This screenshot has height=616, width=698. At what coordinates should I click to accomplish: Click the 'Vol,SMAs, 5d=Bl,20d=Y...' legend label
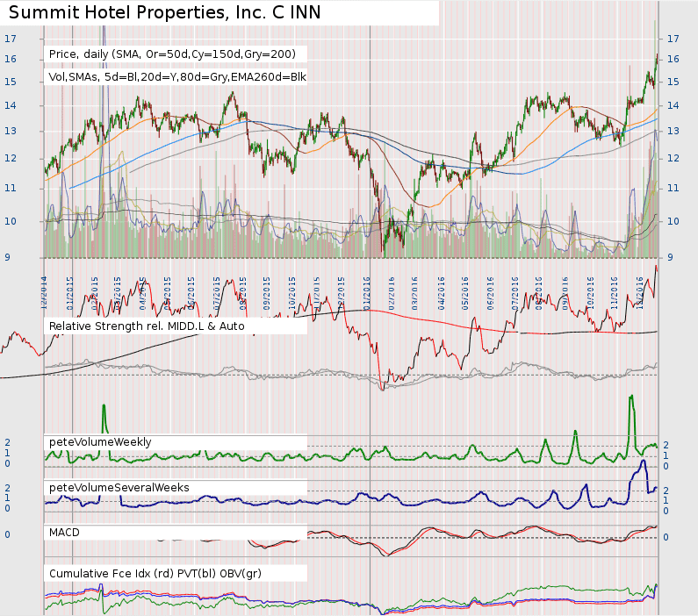(x=177, y=77)
